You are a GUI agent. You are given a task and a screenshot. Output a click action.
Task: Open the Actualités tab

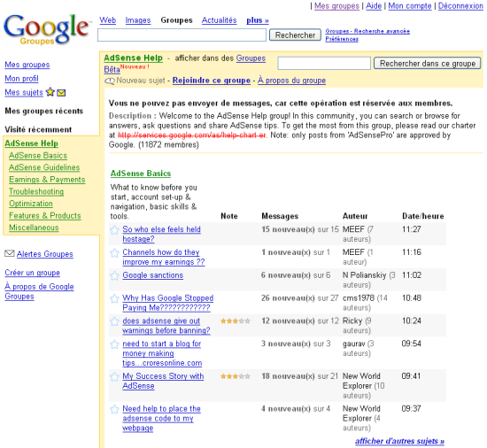click(x=219, y=20)
